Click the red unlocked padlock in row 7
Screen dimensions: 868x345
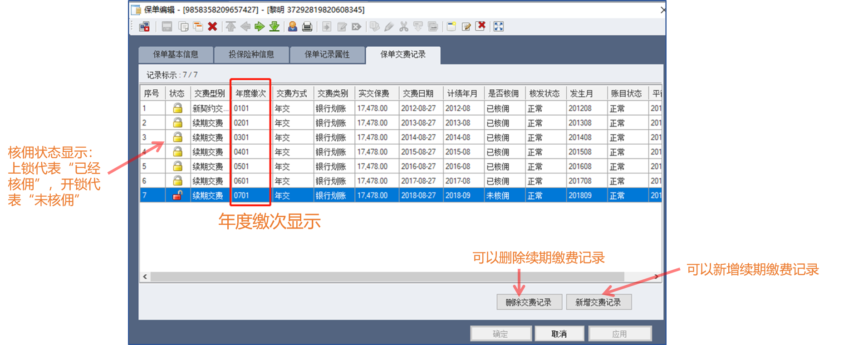177,195
